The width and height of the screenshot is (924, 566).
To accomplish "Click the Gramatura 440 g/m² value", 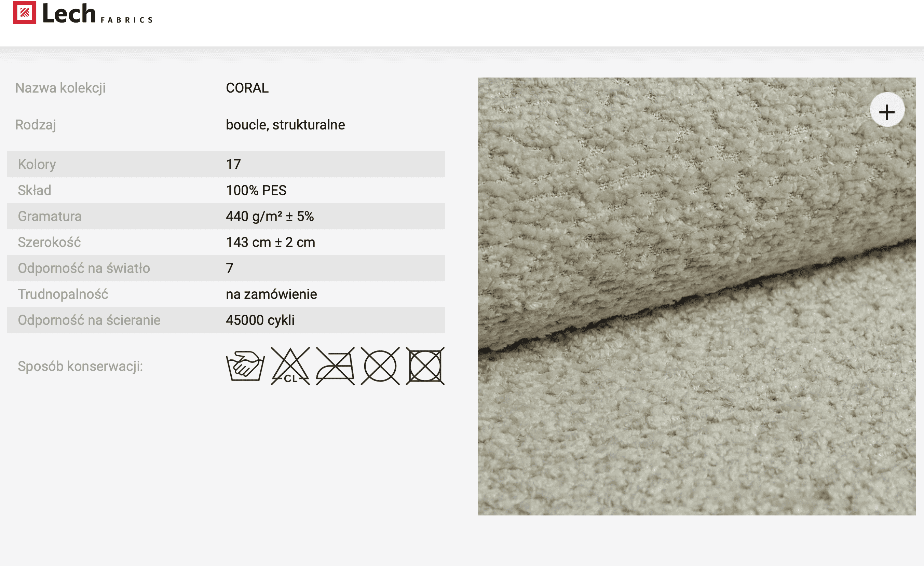I will pos(270,216).
